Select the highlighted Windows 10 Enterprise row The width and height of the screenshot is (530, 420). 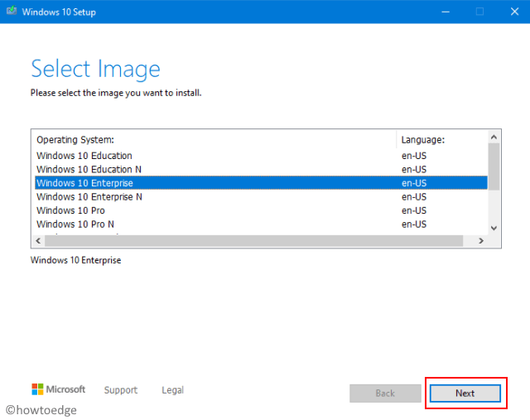point(261,183)
